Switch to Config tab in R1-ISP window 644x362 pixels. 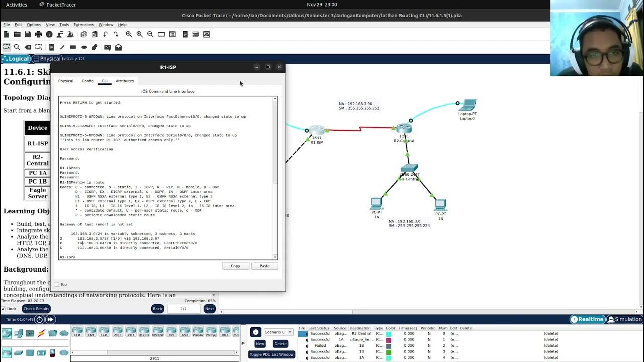point(88,81)
